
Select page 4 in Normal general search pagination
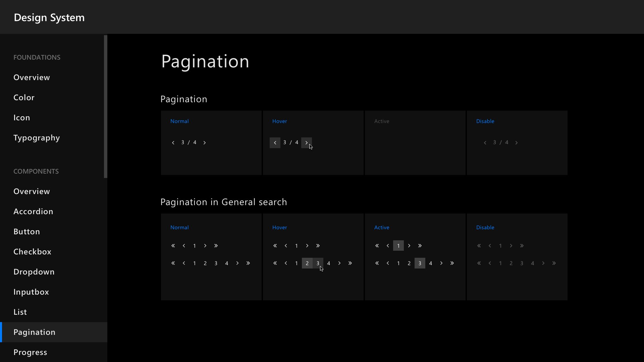227,263
